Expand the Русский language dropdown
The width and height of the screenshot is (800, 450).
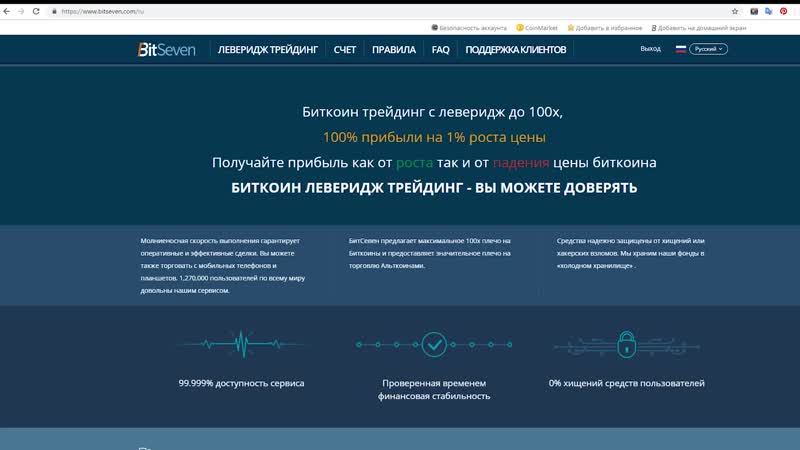[708, 49]
